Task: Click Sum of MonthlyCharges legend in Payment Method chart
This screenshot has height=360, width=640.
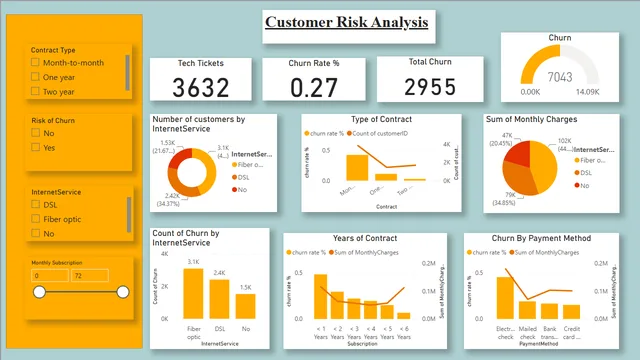Action: pos(544,253)
